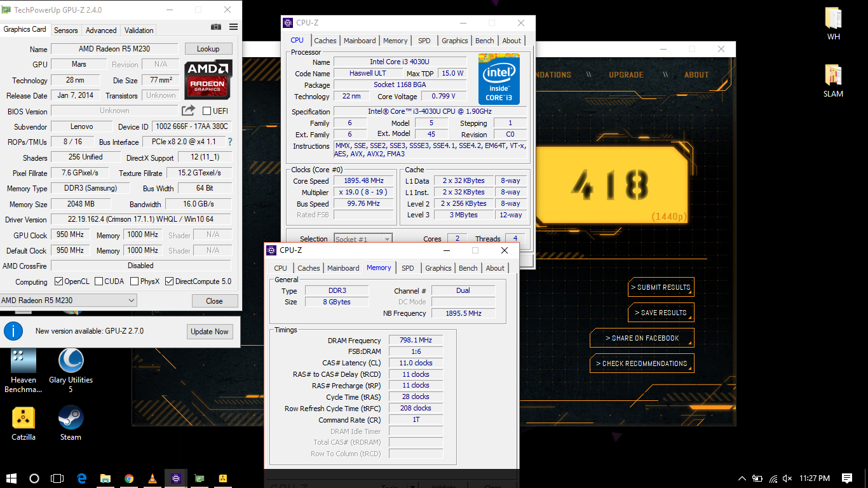The width and height of the screenshot is (868, 488).
Task: Open the SPD tab in the lower CPU-Z window
Action: [408, 268]
